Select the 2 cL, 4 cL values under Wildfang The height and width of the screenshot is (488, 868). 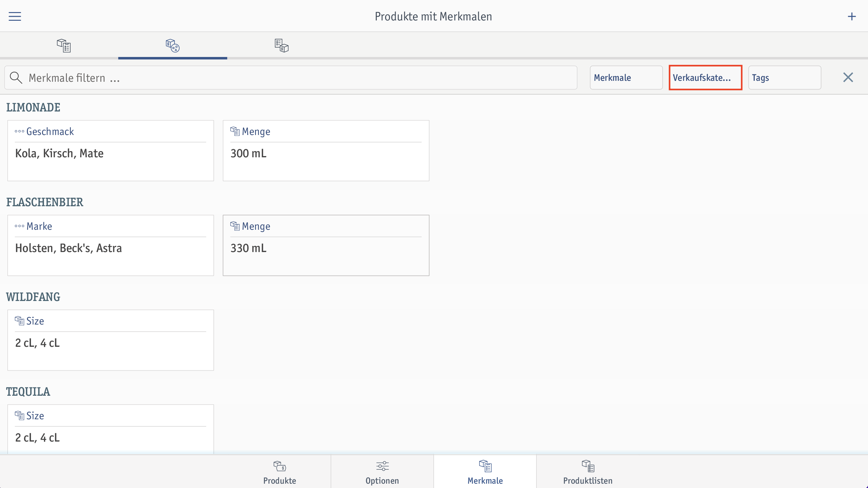pos(37,343)
